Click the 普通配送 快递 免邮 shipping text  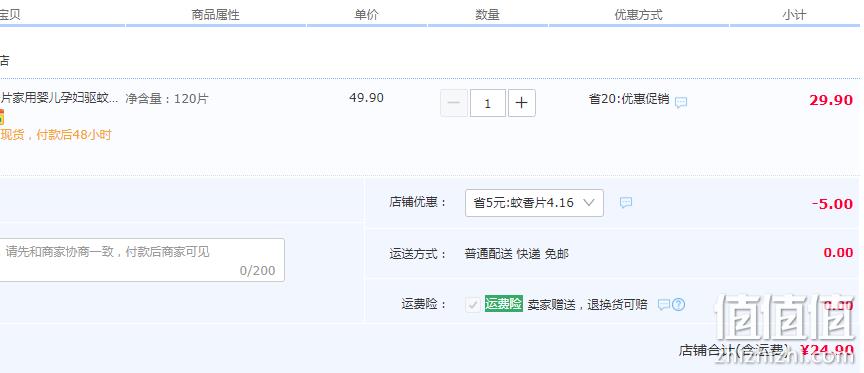click(x=517, y=254)
